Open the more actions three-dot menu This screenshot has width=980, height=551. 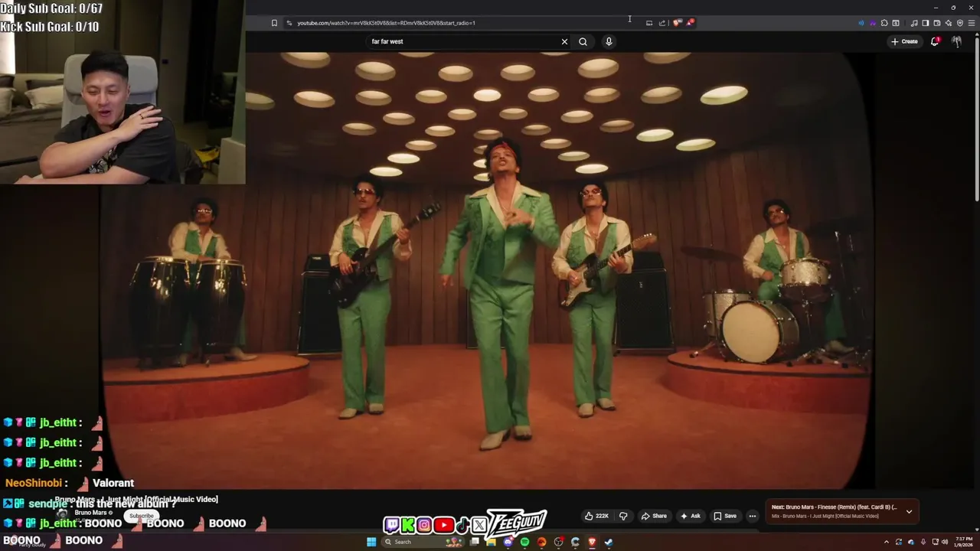(753, 516)
